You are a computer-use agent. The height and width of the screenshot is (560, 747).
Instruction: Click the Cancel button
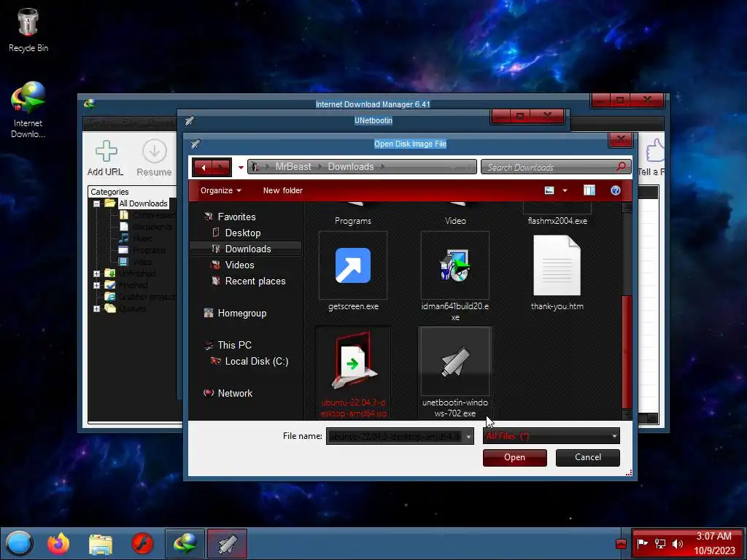[x=587, y=457]
